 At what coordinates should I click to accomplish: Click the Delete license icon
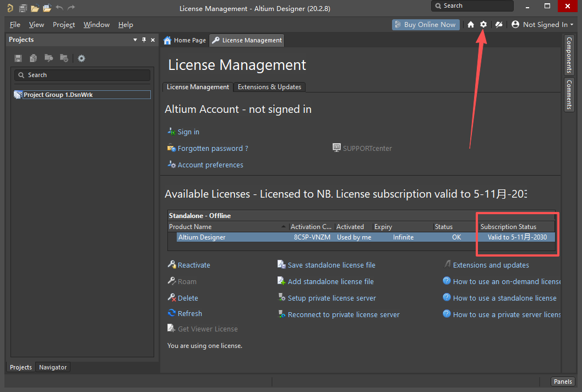pos(172,298)
